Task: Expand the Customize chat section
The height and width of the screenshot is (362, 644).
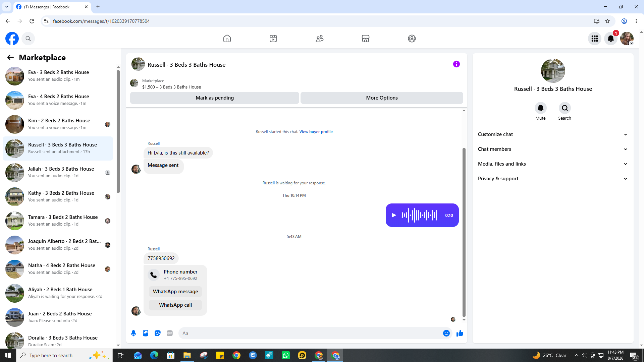Action: (x=553, y=134)
